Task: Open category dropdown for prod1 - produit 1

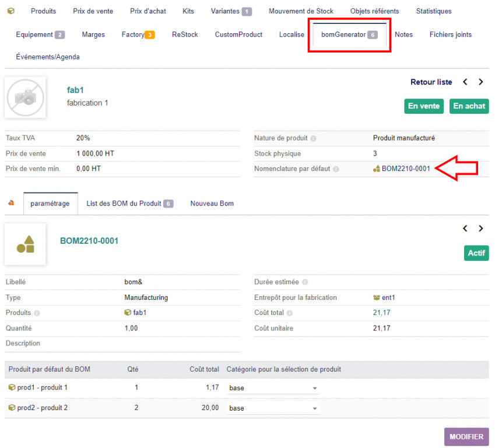Action: 273,388
